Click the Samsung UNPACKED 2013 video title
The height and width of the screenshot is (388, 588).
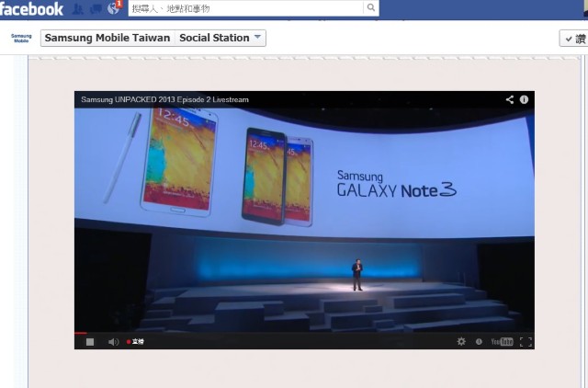pyautogui.click(x=164, y=100)
